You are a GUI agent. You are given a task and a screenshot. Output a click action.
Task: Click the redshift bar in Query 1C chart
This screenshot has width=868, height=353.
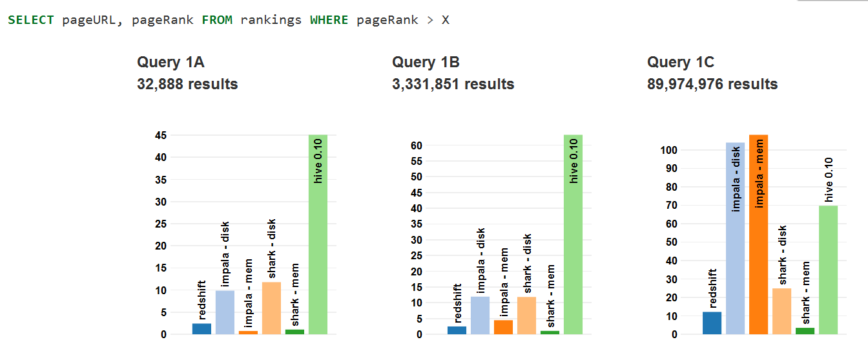pos(712,323)
